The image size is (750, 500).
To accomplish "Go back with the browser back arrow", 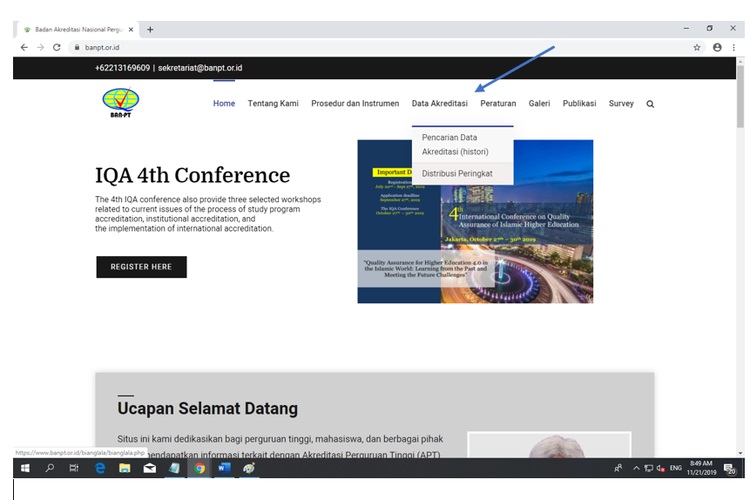I will point(24,47).
